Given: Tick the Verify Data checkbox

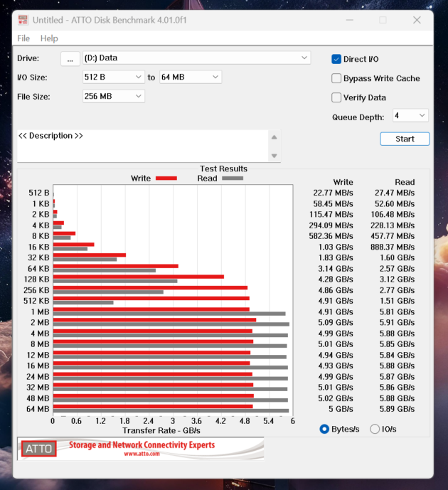Looking at the screenshot, I should click(x=337, y=97).
